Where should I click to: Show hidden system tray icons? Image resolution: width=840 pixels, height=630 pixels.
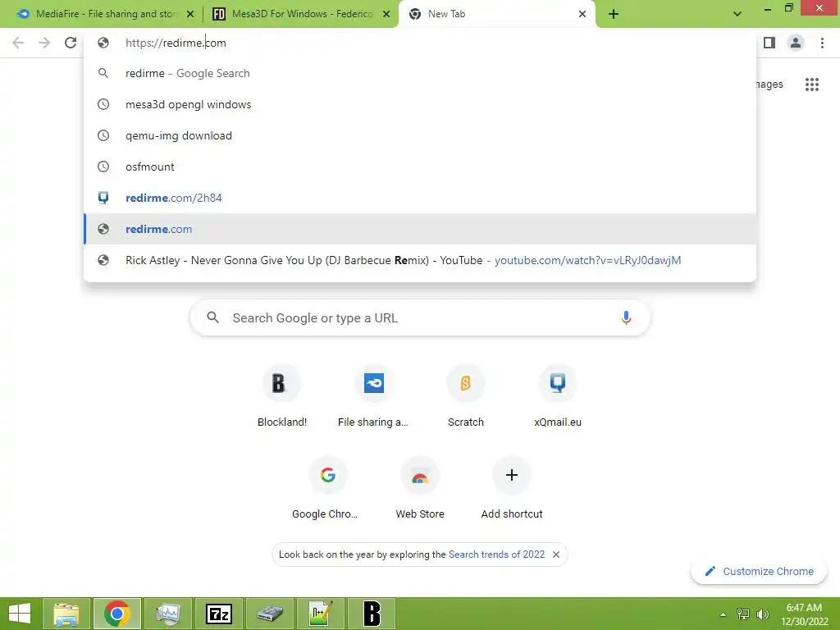click(x=723, y=614)
